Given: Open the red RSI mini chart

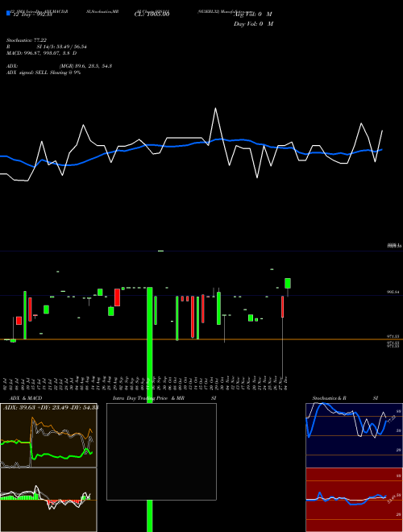Looking at the screenshot, I should tap(354, 500).
